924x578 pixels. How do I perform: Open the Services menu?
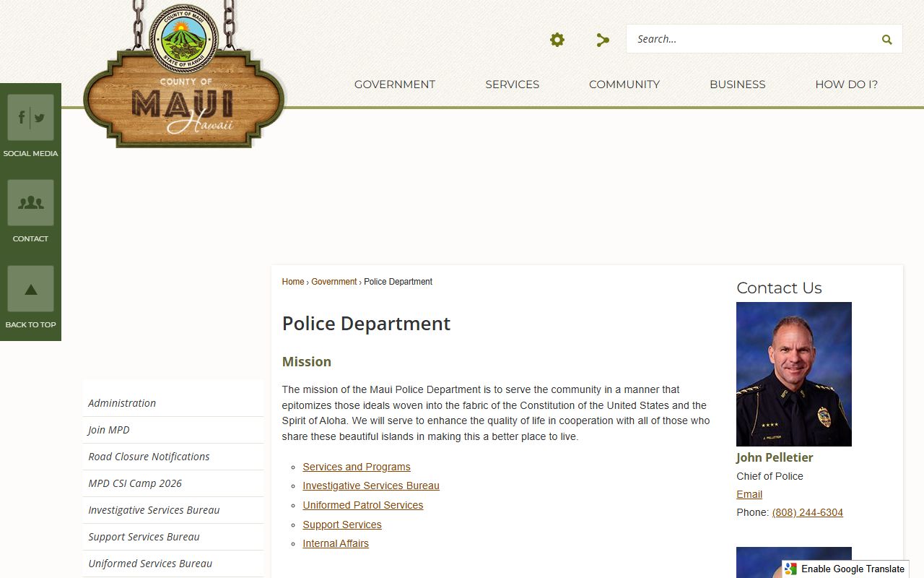[x=513, y=85]
